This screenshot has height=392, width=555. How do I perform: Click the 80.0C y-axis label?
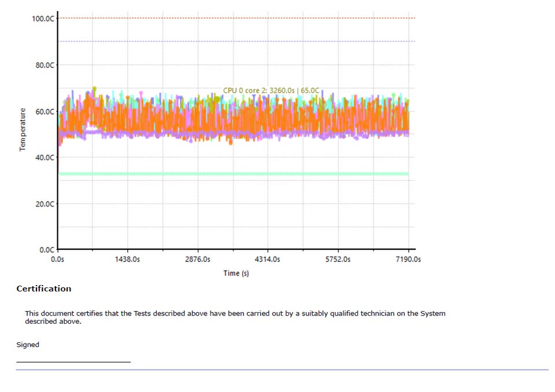(x=45, y=65)
